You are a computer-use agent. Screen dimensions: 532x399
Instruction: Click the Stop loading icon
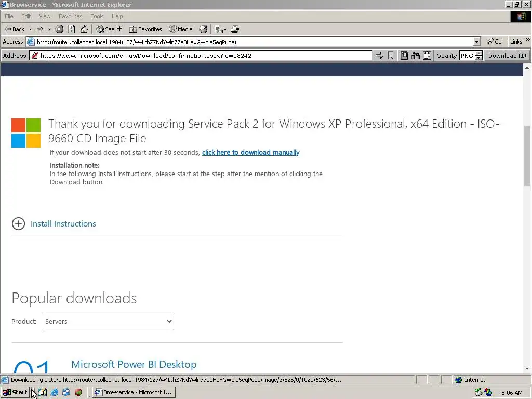[59, 29]
